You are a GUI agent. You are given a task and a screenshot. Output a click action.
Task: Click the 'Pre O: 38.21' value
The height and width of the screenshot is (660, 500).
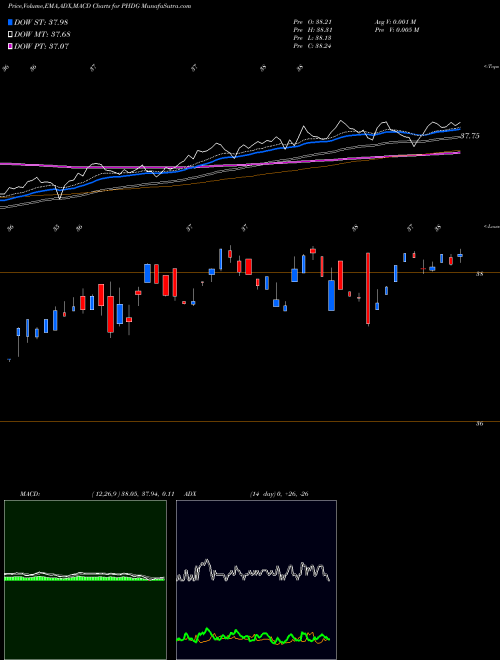[x=312, y=22]
